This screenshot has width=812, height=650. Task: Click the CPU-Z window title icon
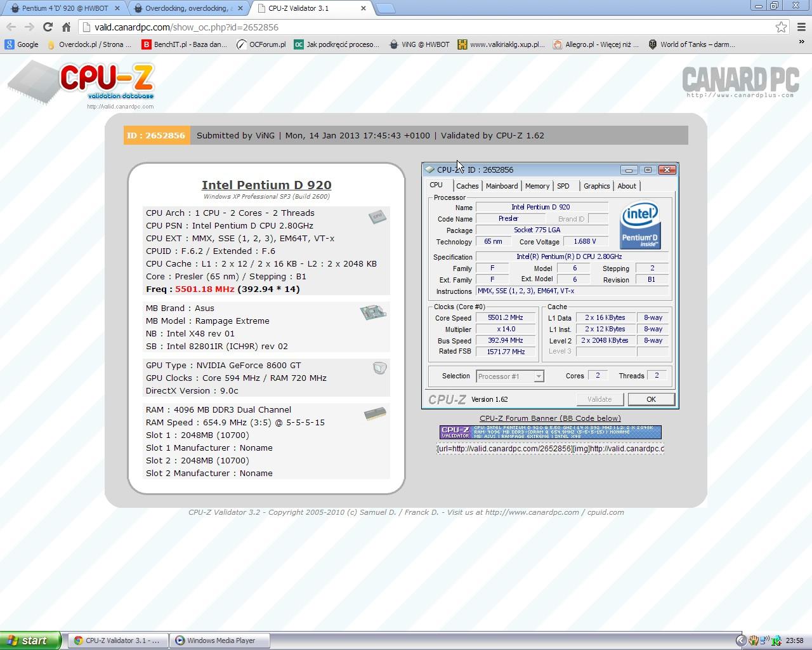coord(430,169)
